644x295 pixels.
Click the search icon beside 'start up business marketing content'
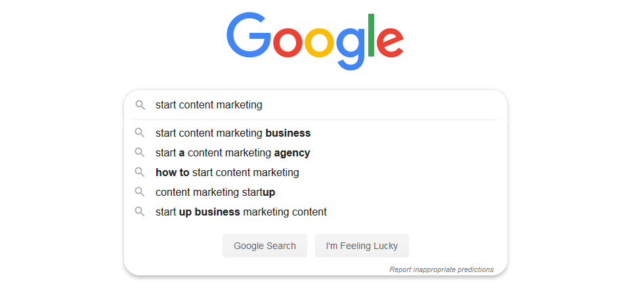pyautogui.click(x=140, y=212)
